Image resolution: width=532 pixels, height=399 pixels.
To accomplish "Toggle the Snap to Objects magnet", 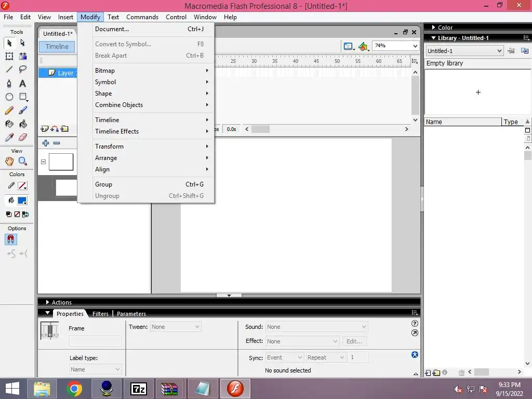I will point(11,240).
